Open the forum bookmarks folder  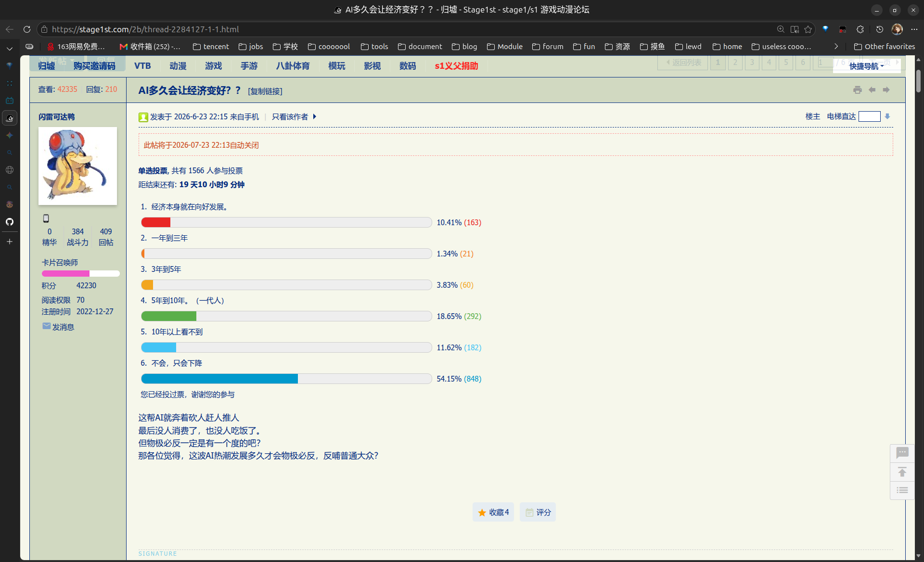(548, 47)
